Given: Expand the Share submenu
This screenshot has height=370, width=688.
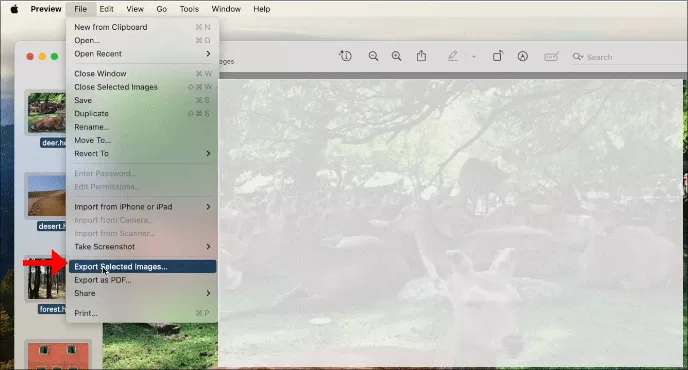Looking at the screenshot, I should click(142, 293).
